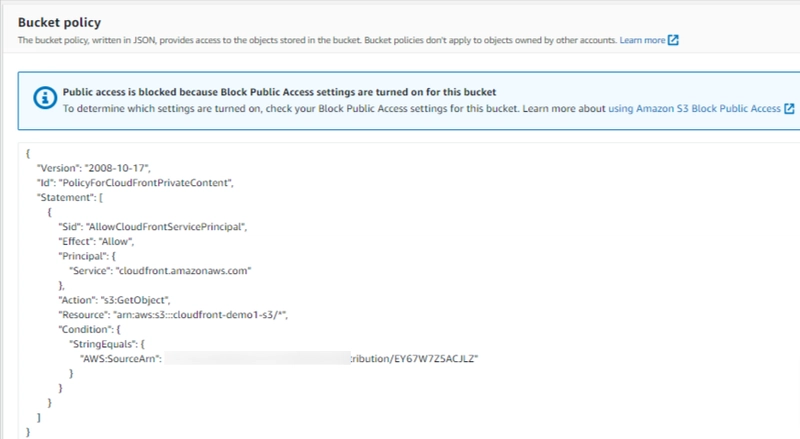The width and height of the screenshot is (800, 439).
Task: Click the bold Public access is blocked message
Action: click(279, 92)
